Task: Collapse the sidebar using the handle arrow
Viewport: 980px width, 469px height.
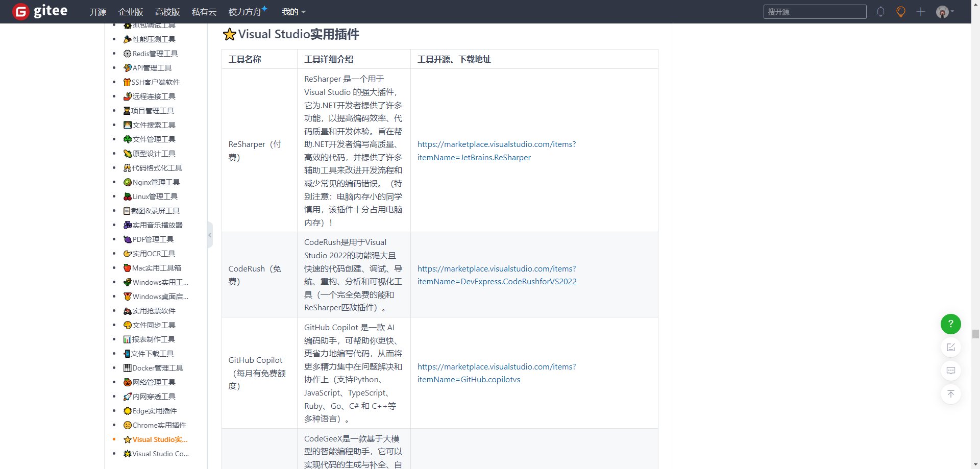Action: click(210, 235)
